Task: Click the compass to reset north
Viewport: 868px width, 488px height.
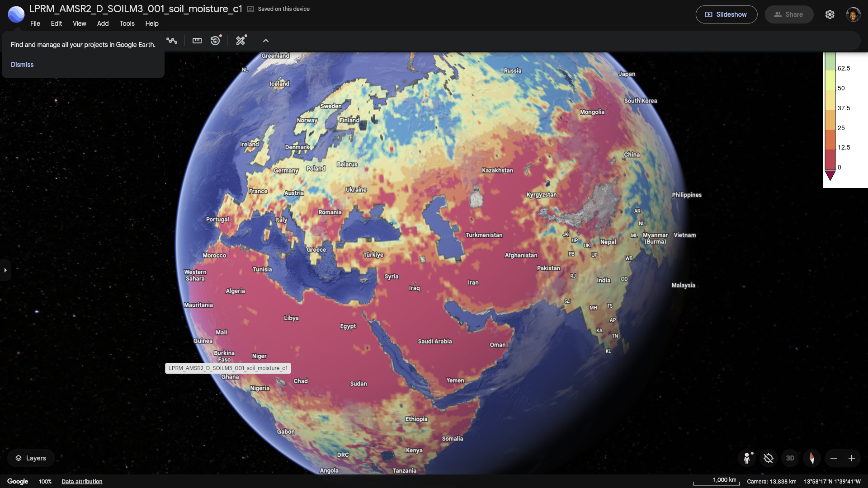Action: 812,458
